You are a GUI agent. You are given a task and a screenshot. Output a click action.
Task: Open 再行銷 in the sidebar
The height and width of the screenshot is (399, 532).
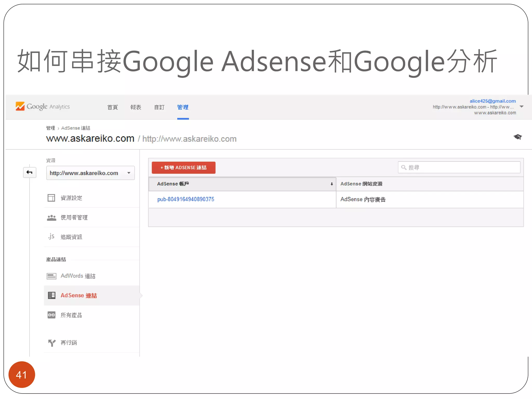point(69,343)
